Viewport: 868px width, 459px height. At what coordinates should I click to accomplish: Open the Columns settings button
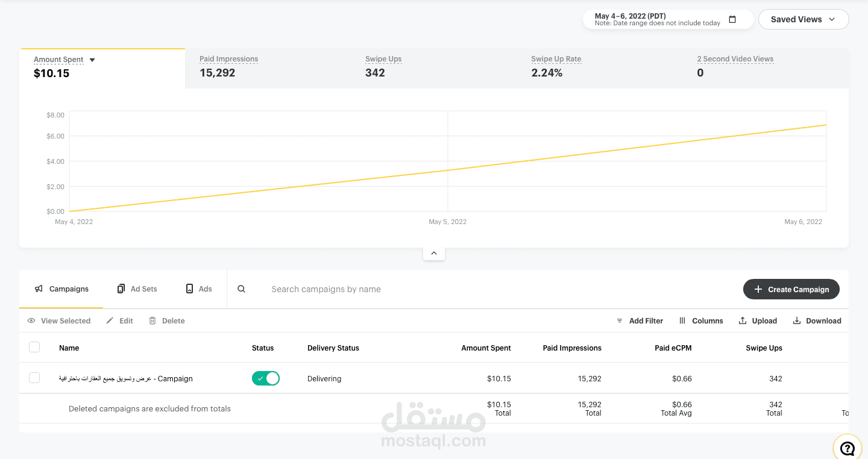point(701,321)
